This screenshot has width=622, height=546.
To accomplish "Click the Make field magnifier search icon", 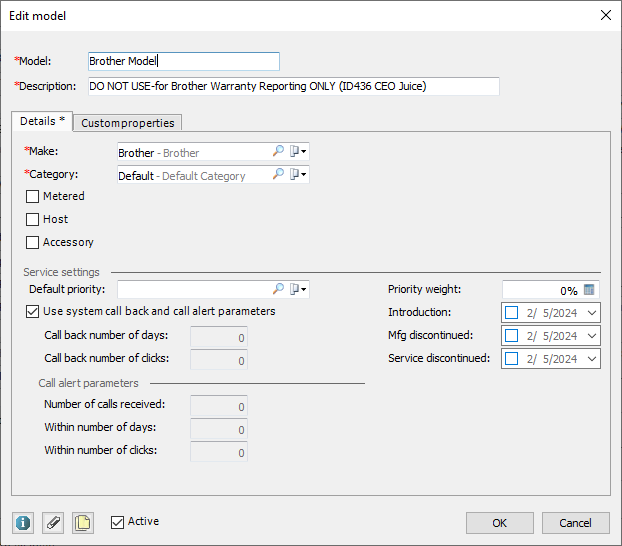I will [x=278, y=151].
